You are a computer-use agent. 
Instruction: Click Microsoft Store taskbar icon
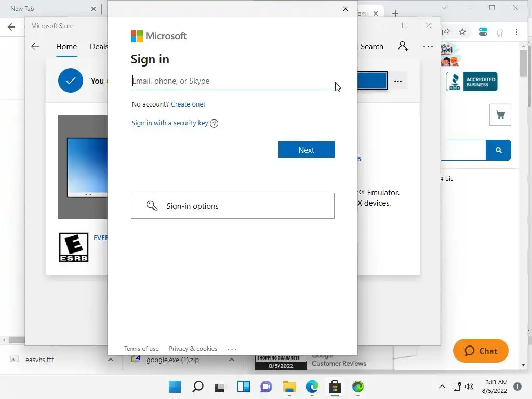(x=335, y=387)
